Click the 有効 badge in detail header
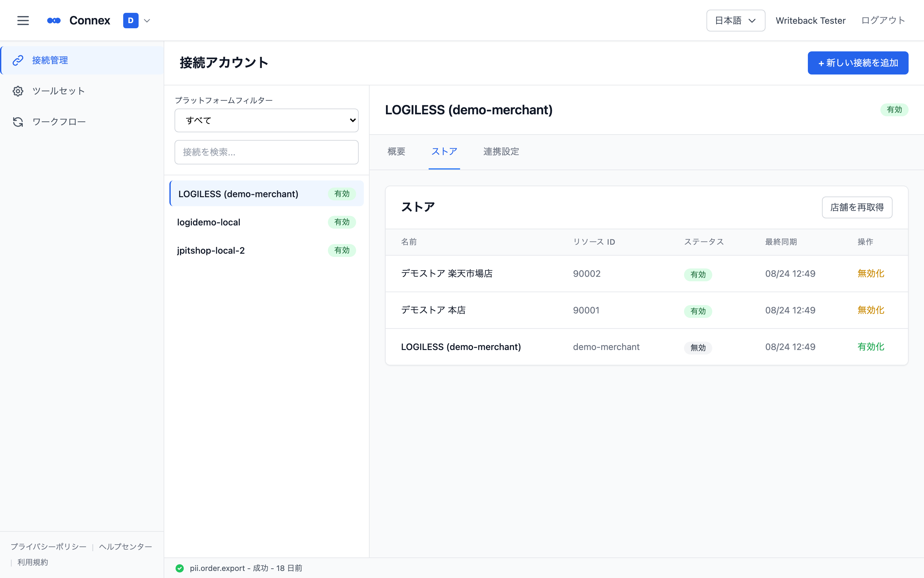Screen dimensions: 924x578 coord(894,110)
